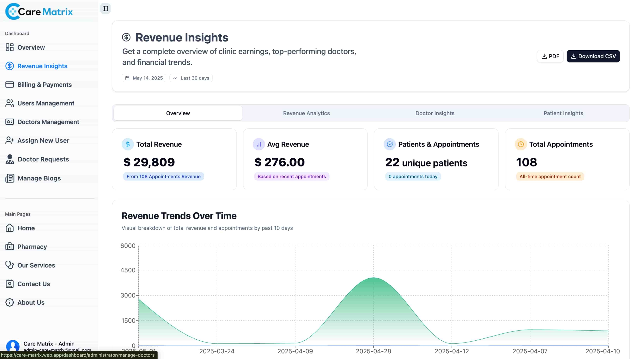Image resolution: width=644 pixels, height=359 pixels.
Task: Click the 2025-04-28 peak on revenue chart
Action: click(x=373, y=278)
